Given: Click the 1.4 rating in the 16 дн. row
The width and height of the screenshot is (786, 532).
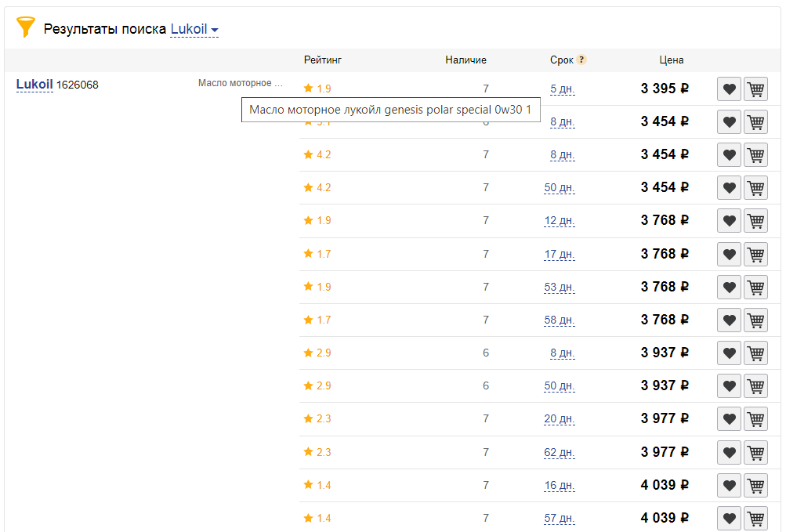Looking at the screenshot, I should pos(317,485).
